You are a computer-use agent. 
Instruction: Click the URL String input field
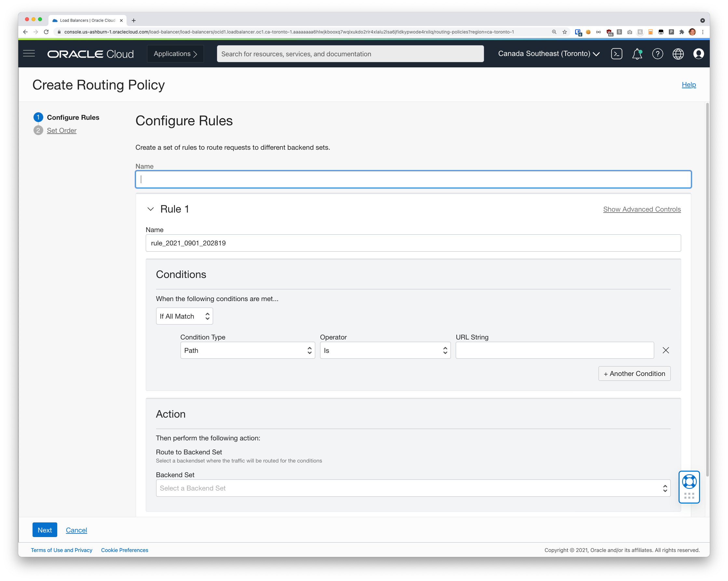pos(554,350)
